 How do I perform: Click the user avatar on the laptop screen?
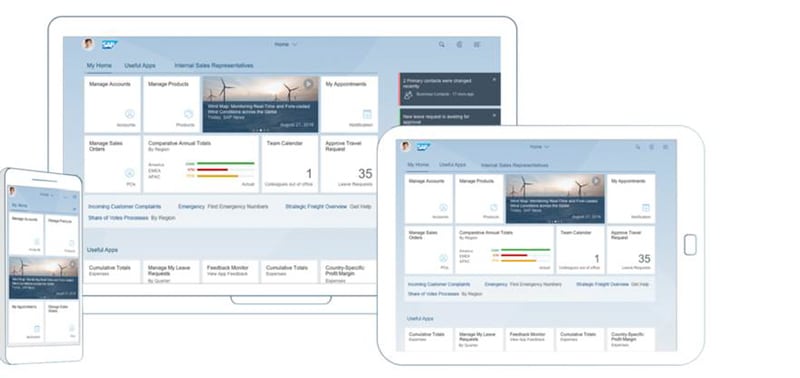pos(88,44)
